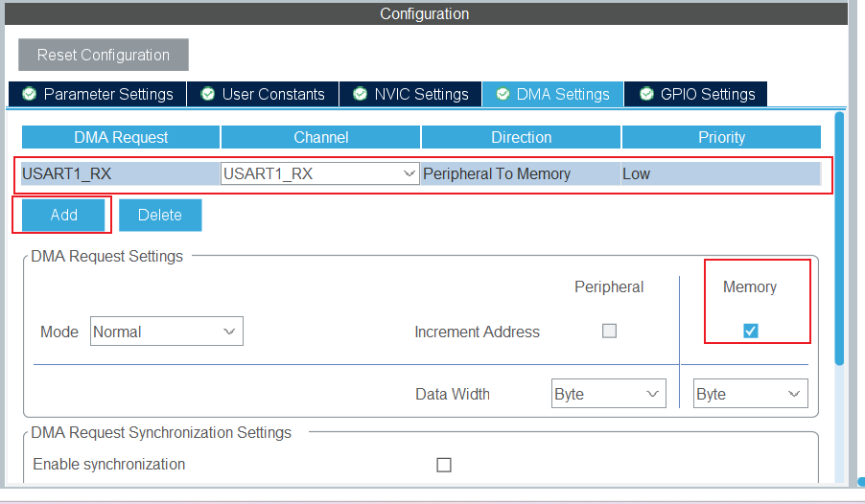Click the Reset Configuration button

click(x=104, y=55)
